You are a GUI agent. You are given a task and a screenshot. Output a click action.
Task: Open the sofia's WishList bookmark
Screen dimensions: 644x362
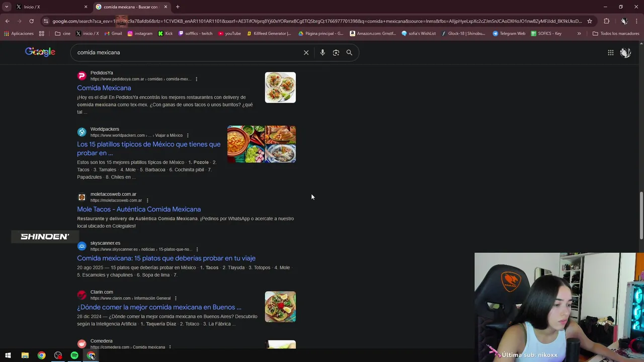click(419, 34)
